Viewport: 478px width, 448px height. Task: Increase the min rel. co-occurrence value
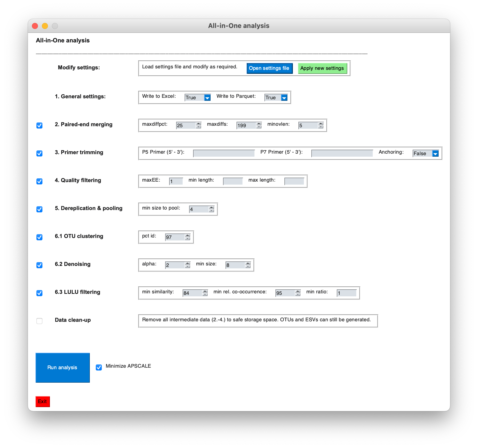pos(297,291)
